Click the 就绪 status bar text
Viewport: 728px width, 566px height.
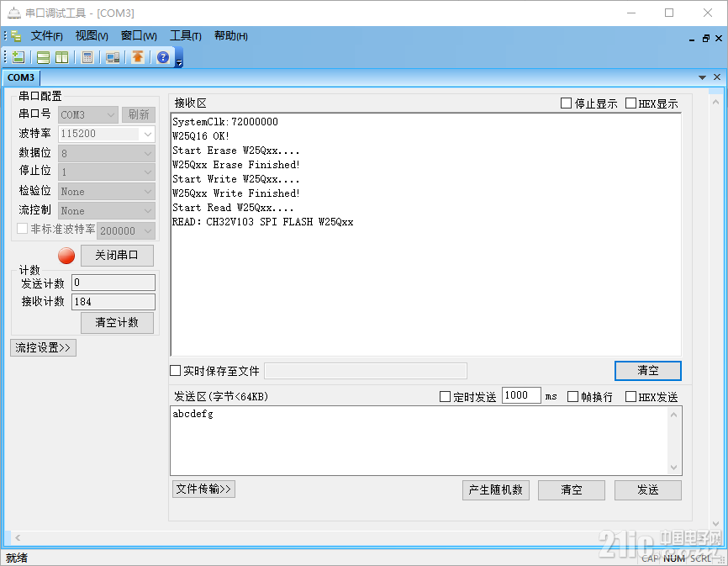tap(17, 558)
